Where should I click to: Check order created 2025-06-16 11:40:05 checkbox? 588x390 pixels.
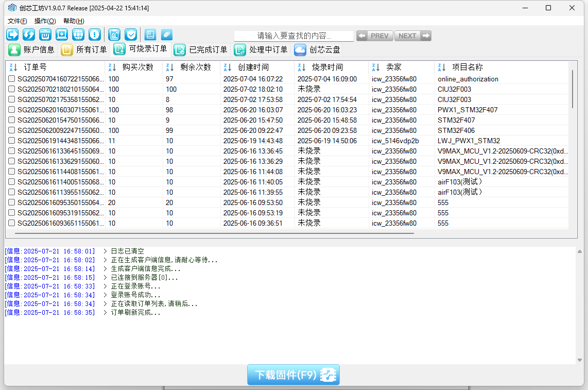click(12, 182)
